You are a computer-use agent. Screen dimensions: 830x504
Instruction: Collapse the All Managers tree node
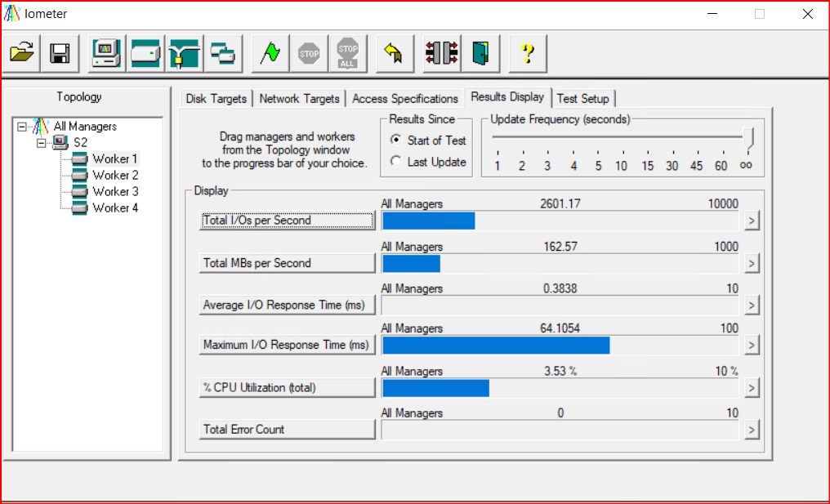(x=22, y=127)
